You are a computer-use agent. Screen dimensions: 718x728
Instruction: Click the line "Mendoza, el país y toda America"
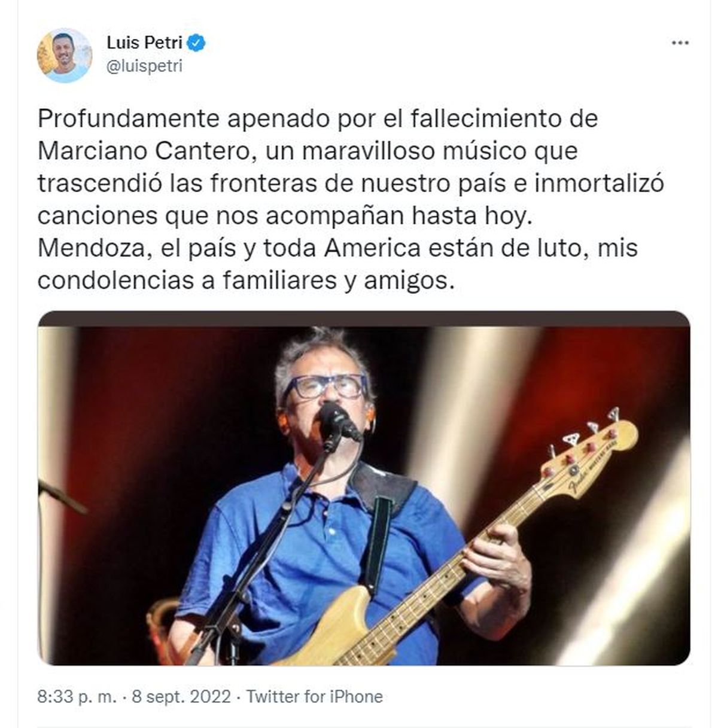coord(337,248)
